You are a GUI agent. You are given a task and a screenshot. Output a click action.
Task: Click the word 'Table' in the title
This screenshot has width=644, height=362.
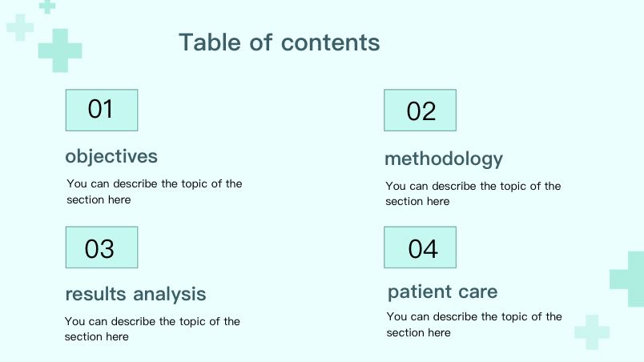click(x=210, y=42)
